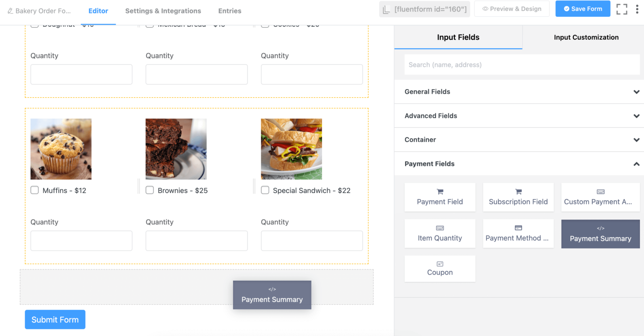
Task: Choose the Item Quantity field
Action: pos(439,233)
